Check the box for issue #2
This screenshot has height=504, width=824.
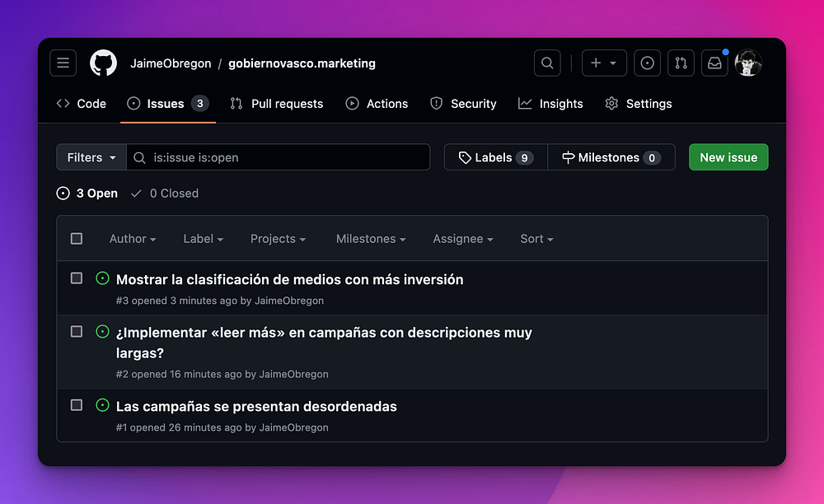[x=77, y=332]
